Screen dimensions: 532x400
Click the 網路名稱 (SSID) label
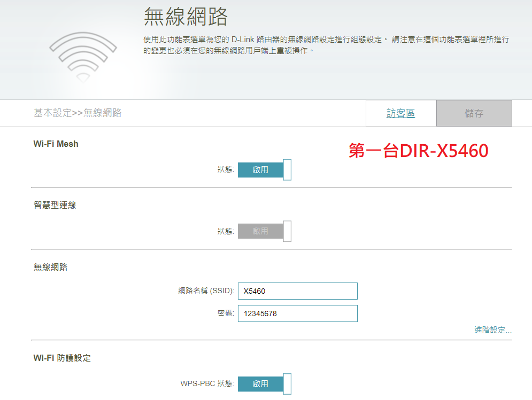tap(206, 291)
